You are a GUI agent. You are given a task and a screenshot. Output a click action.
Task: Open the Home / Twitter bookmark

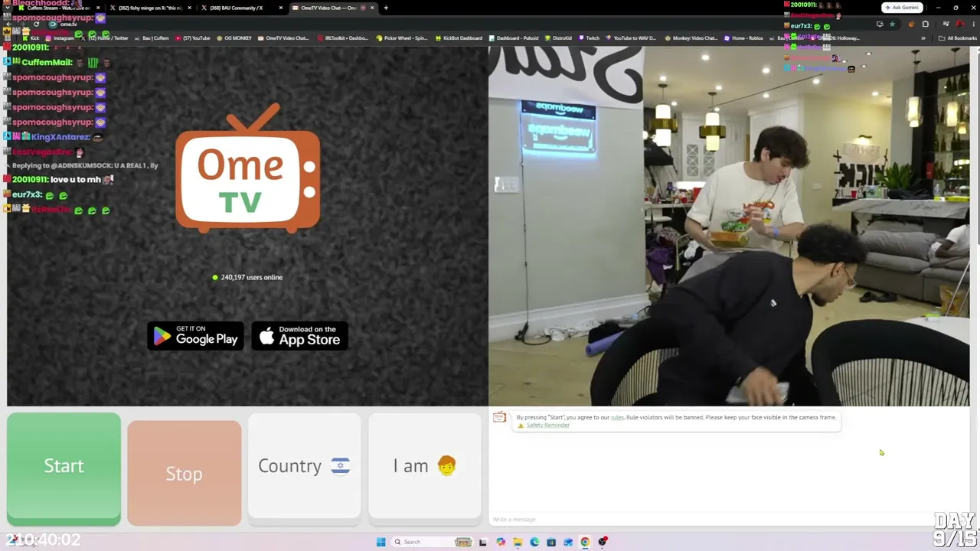tap(104, 38)
